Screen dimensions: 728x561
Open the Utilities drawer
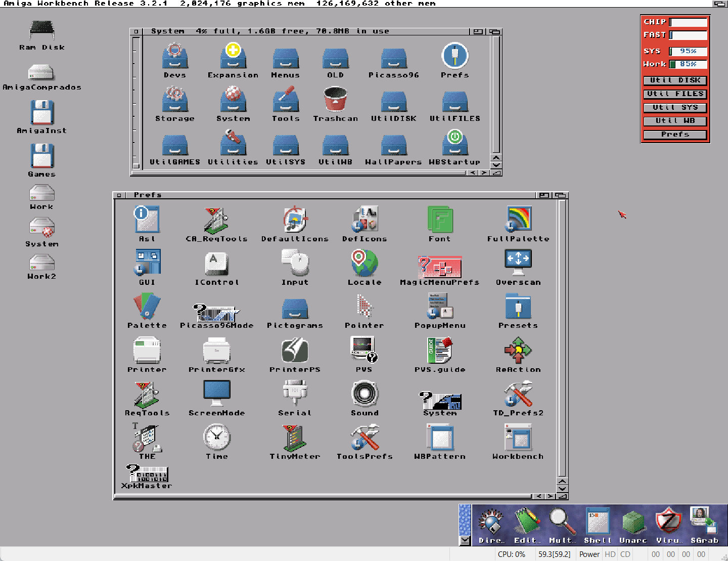click(233, 143)
